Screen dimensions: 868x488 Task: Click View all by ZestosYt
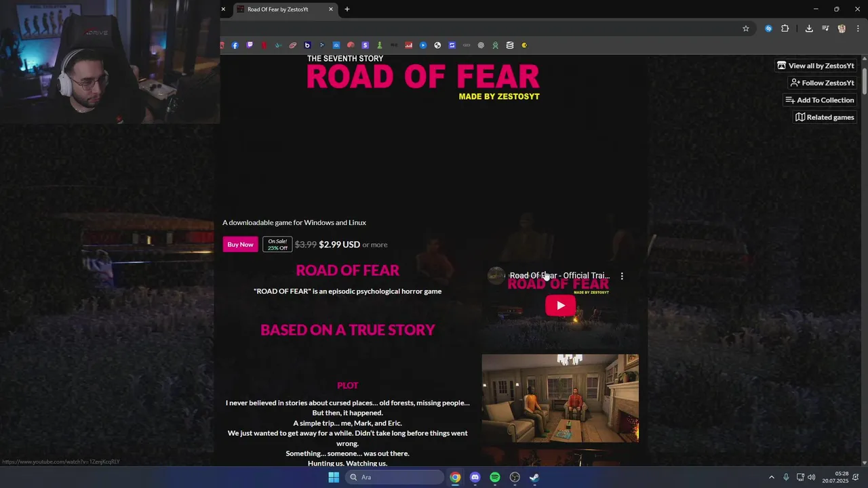coord(816,66)
